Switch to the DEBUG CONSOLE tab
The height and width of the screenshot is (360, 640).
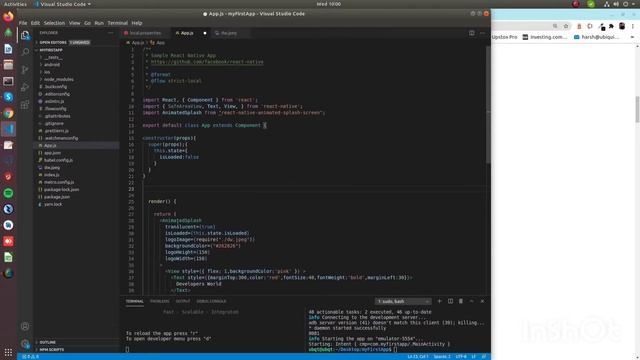[211, 301]
